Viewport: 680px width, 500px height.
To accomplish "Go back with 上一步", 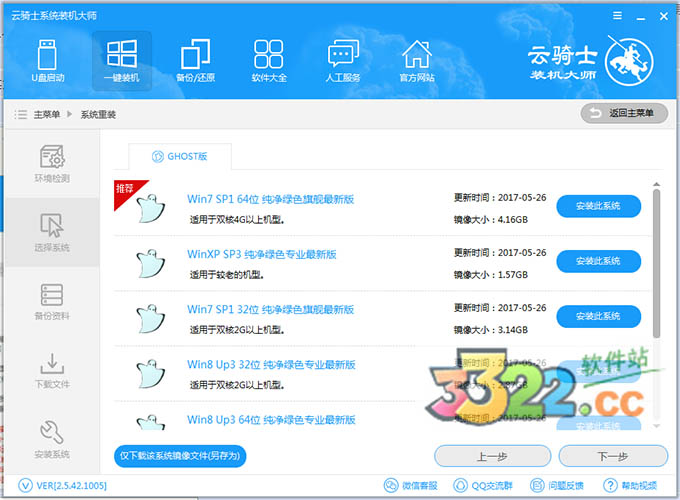I will tap(492, 456).
